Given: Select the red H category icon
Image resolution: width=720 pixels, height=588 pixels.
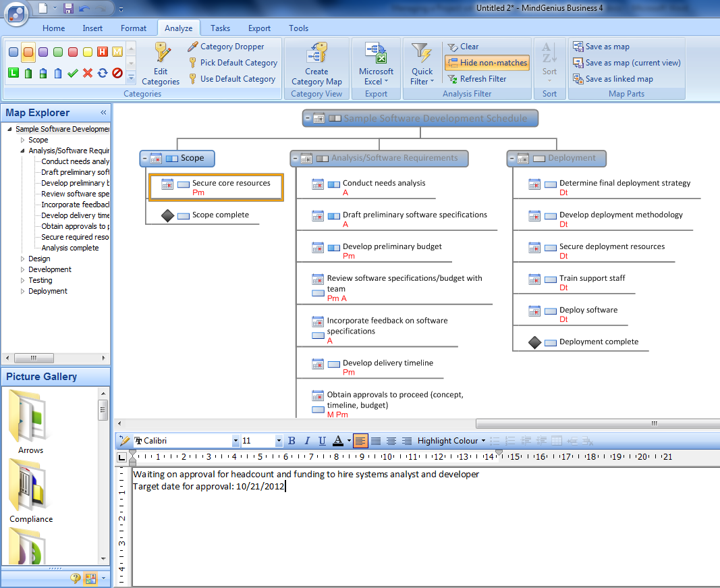Looking at the screenshot, I should pos(103,51).
